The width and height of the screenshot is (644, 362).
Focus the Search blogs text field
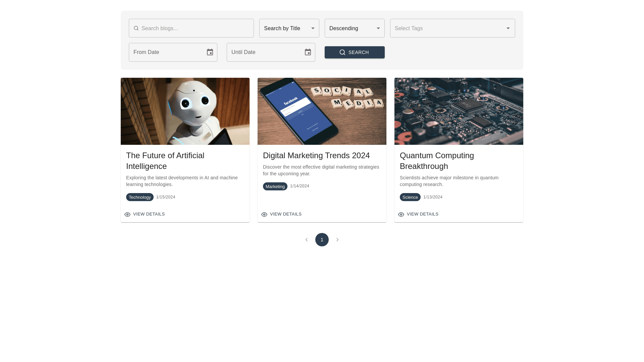coord(196,28)
